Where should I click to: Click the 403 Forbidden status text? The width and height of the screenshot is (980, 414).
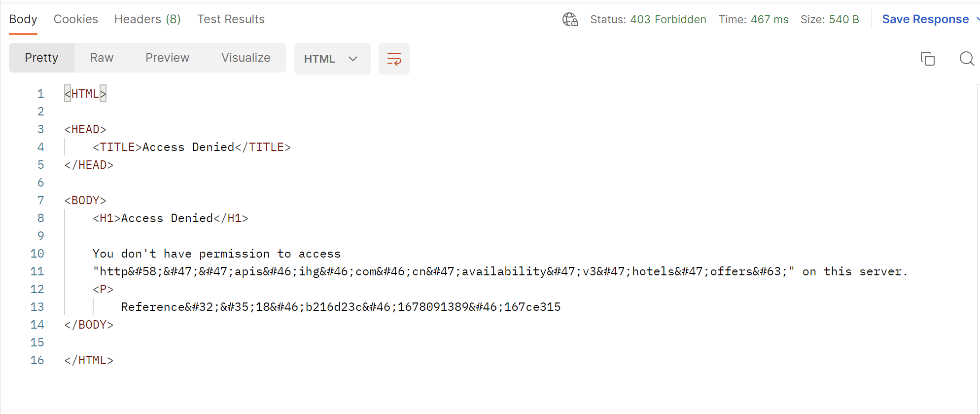[668, 19]
